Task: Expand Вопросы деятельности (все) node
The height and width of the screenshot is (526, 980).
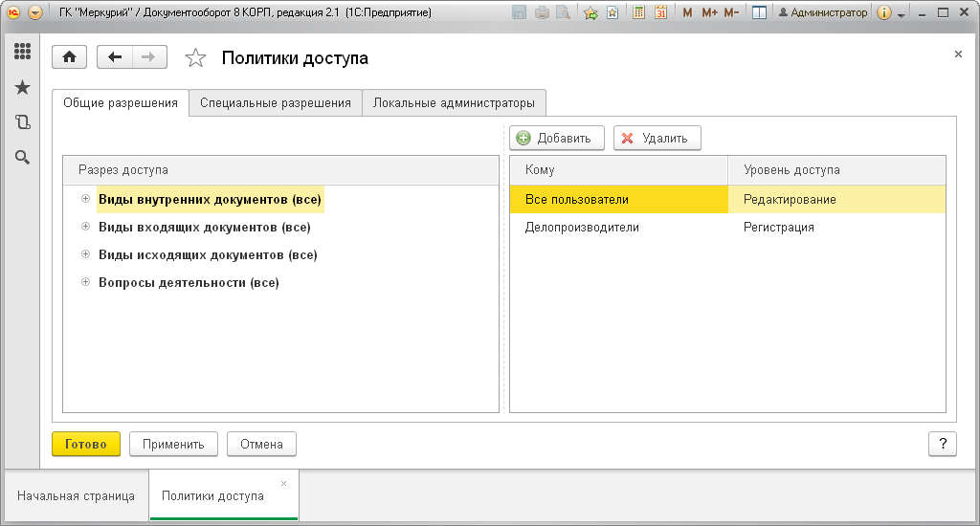Action: point(85,282)
